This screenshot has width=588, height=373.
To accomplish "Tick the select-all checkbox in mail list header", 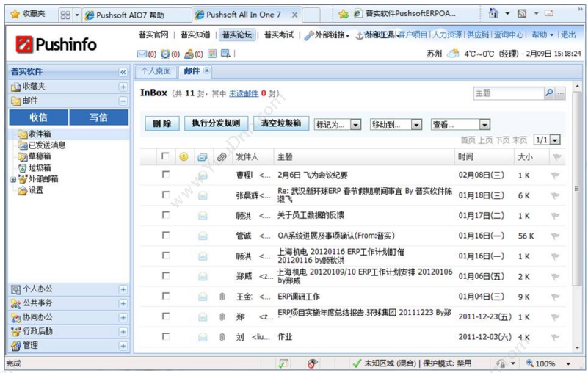I will [165, 156].
